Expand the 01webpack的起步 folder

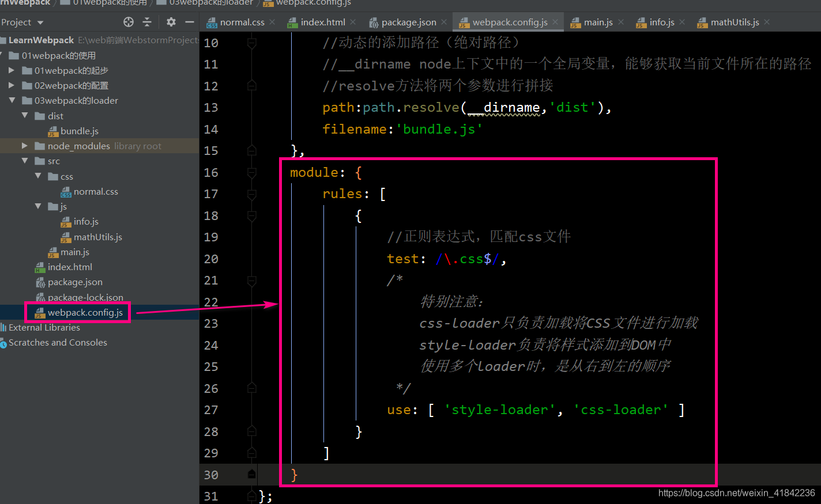tap(11, 70)
